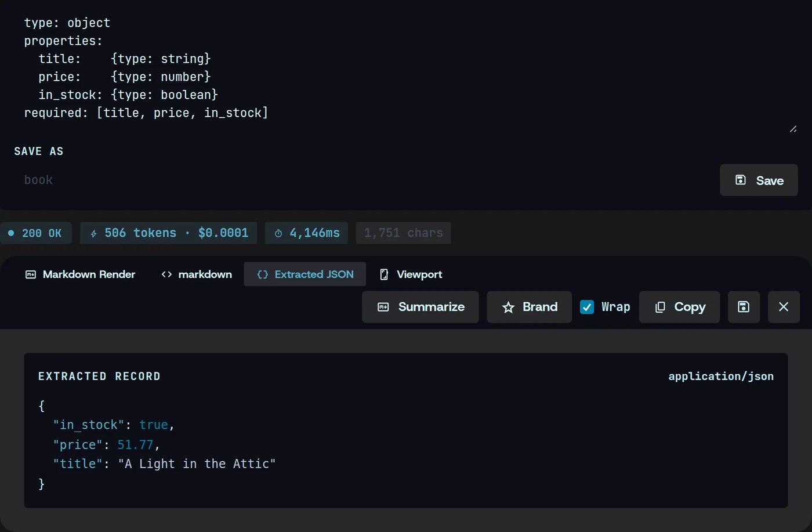The image size is (812, 532).
Task: Switch to Markdown Render tab
Action: pyautogui.click(x=80, y=274)
